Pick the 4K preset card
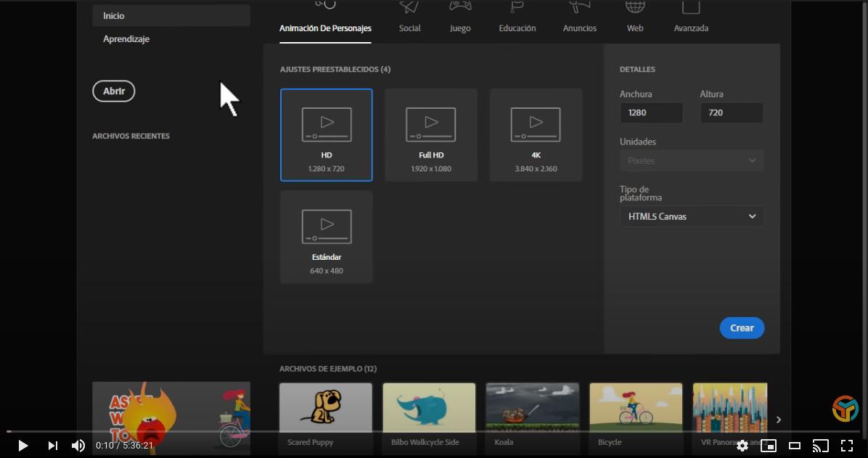The width and height of the screenshot is (868, 458). pos(536,135)
